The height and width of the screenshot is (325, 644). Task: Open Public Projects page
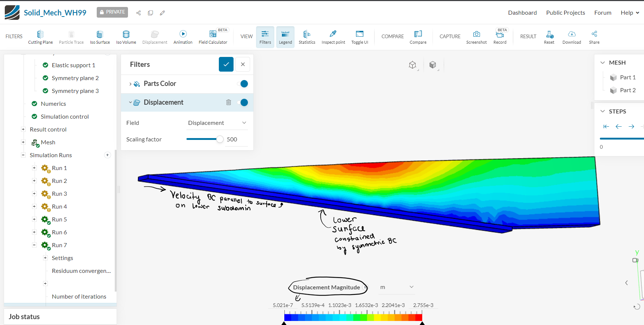coord(565,12)
